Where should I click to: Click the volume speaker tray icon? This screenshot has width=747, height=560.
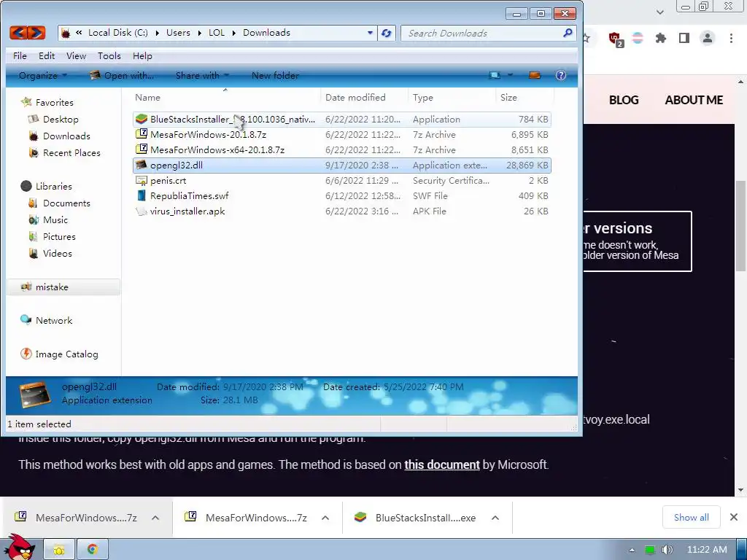667,550
